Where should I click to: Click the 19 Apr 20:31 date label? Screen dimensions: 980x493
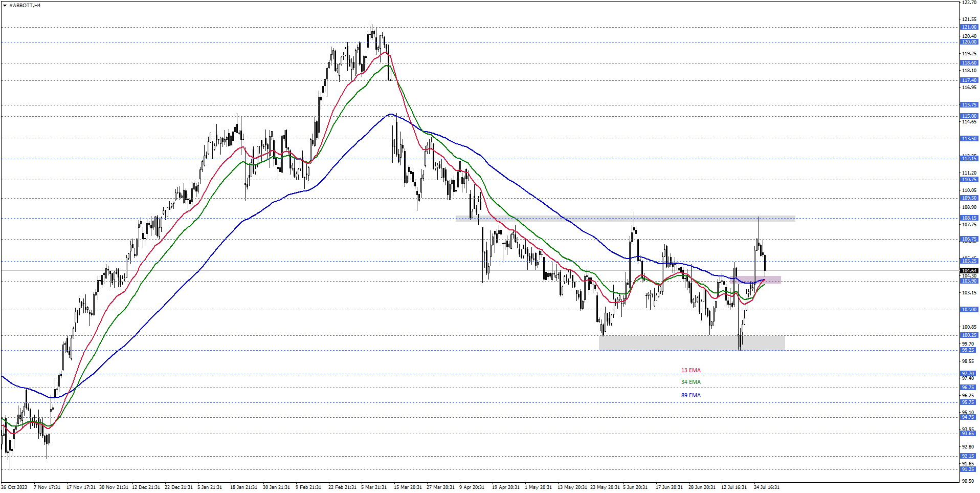click(506, 487)
